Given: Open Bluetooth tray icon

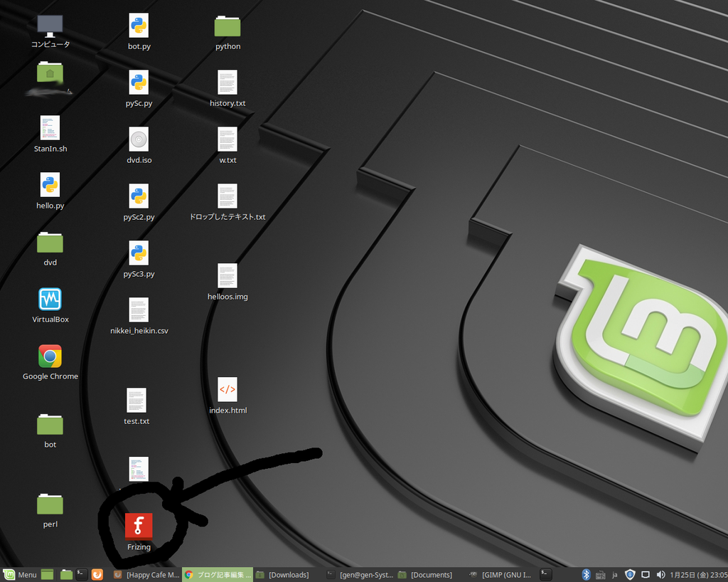Looking at the screenshot, I should coord(586,575).
